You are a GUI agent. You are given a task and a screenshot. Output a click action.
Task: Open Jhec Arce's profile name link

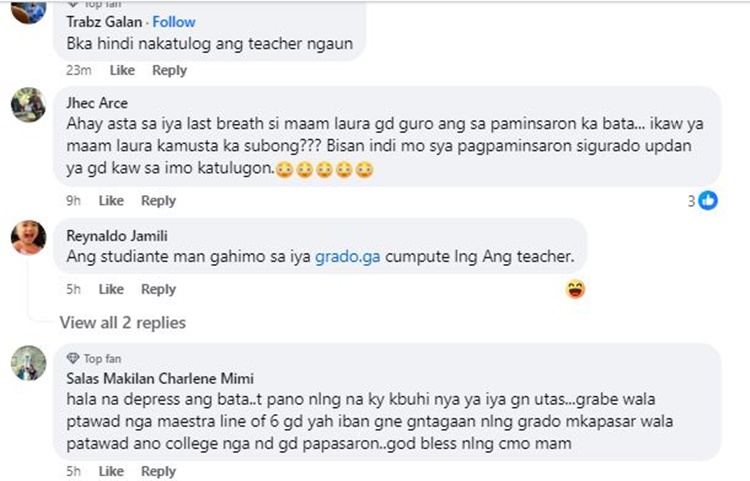pyautogui.click(x=96, y=102)
